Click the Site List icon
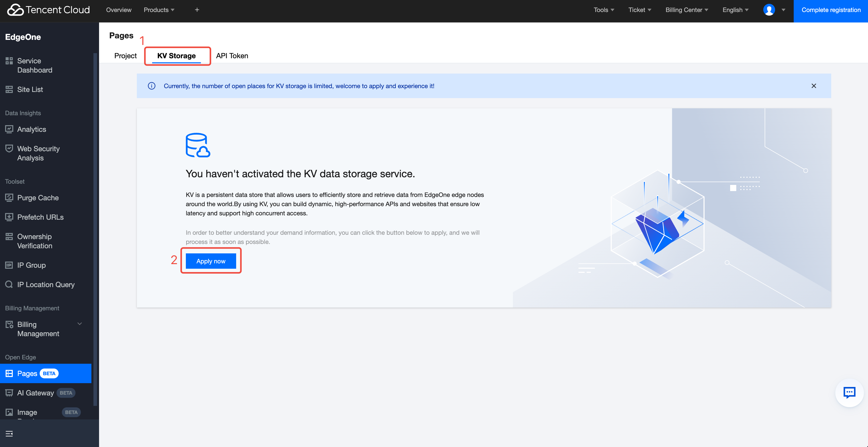Screen dimensions: 868x447 point(9,89)
